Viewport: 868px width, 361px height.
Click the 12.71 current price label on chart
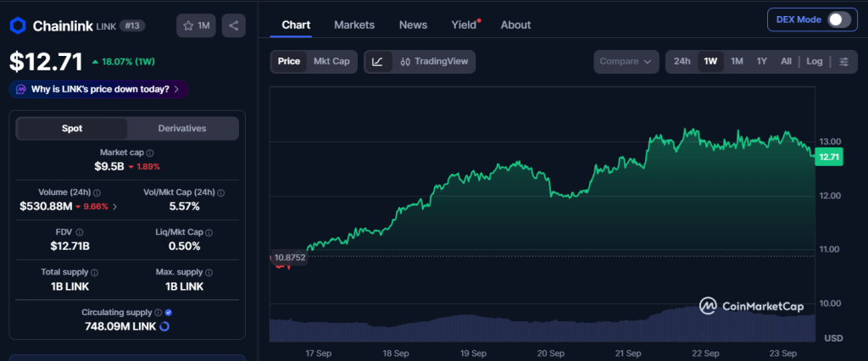pyautogui.click(x=829, y=158)
